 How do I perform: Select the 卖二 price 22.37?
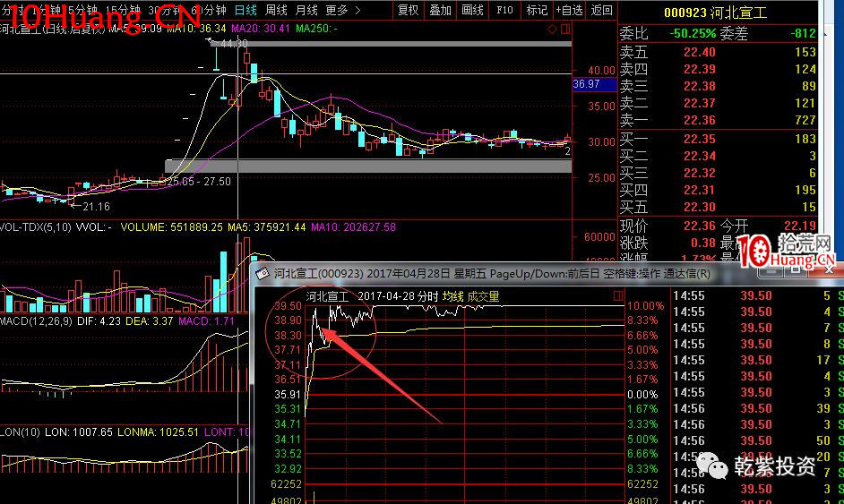pos(699,103)
